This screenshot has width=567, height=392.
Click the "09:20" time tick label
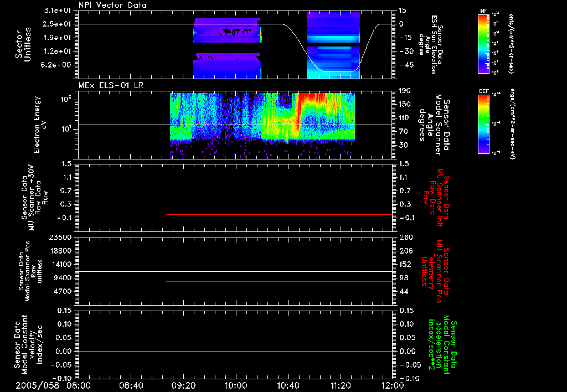tap(183, 385)
